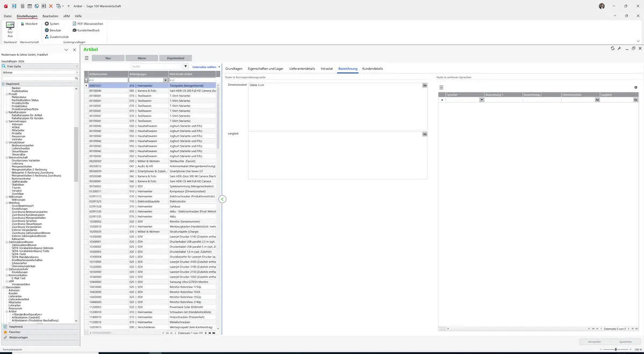Collapse the navigation panel chevron

click(x=66, y=50)
